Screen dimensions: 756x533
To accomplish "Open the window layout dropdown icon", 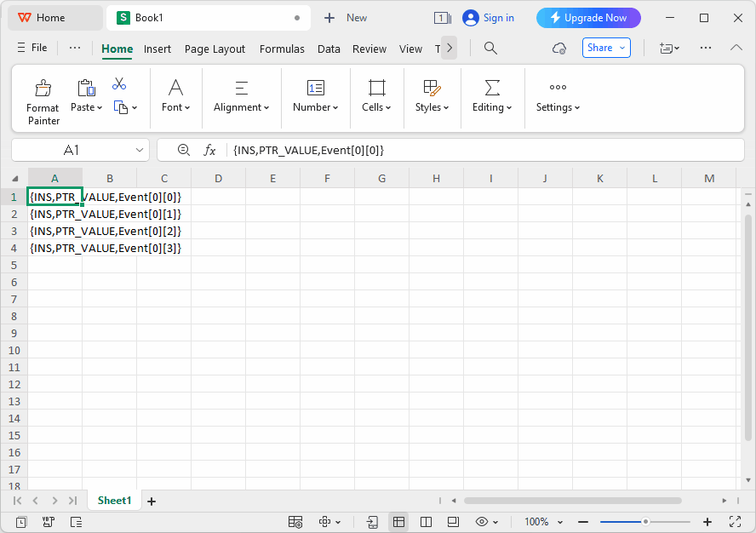I will (x=670, y=48).
